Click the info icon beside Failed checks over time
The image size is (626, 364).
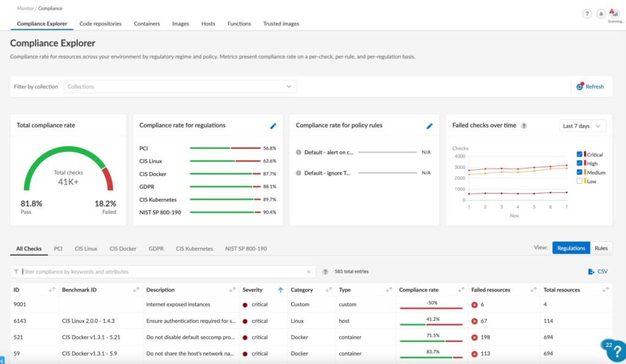point(524,126)
